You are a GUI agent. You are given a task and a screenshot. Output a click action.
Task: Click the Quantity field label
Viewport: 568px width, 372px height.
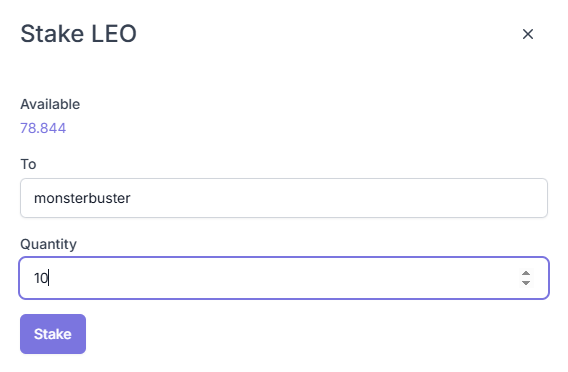[x=49, y=244]
